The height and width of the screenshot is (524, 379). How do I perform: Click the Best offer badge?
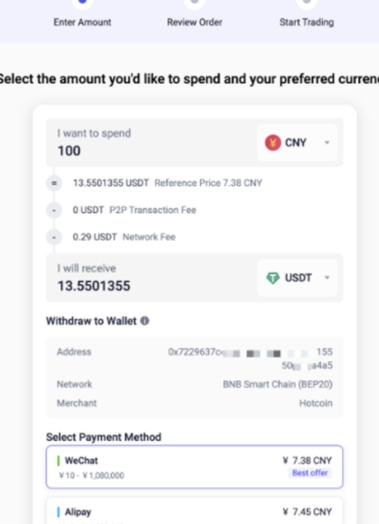point(310,473)
